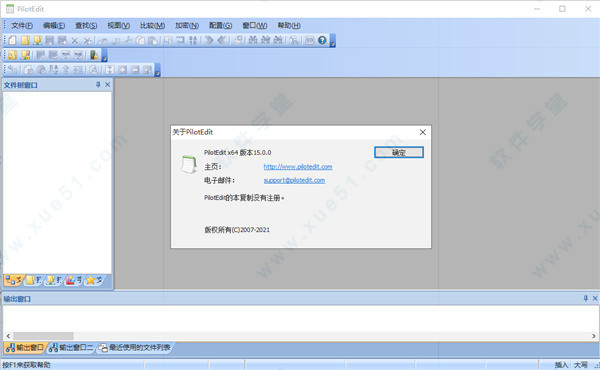Toggle pin on the 输出窗口 panel
The width and height of the screenshot is (600, 370).
point(585,298)
